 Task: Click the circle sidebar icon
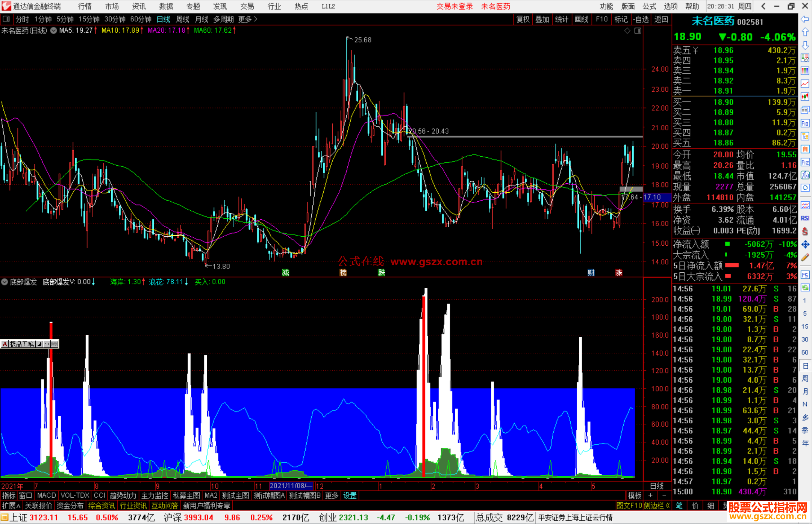point(805,187)
